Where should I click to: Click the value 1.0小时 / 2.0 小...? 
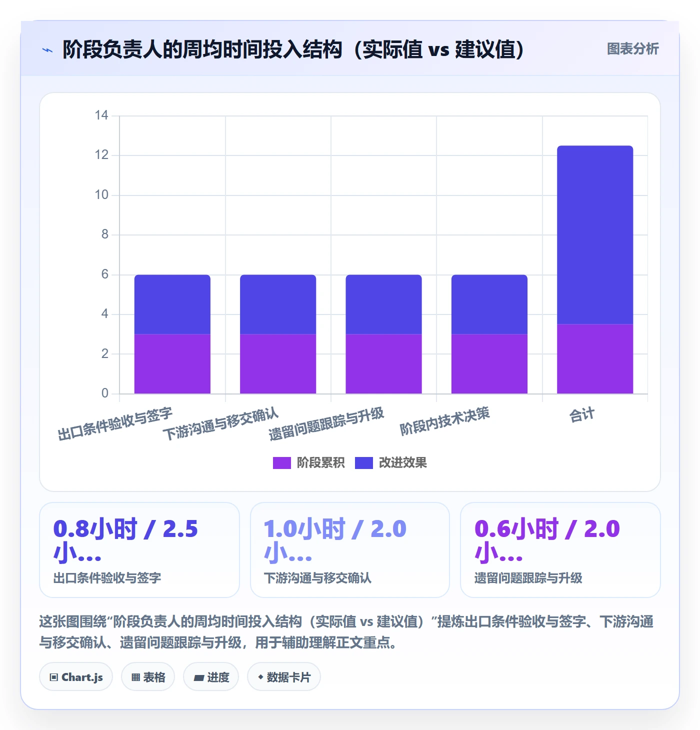tap(335, 540)
